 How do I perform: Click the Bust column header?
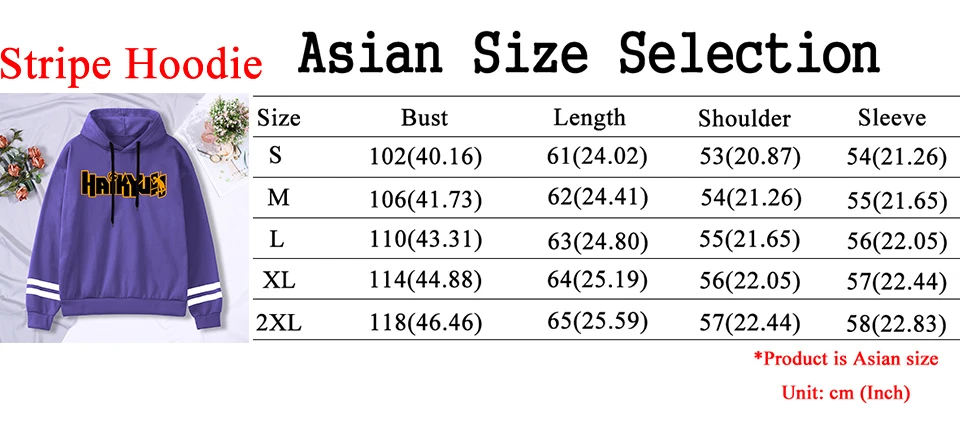pyautogui.click(x=425, y=117)
